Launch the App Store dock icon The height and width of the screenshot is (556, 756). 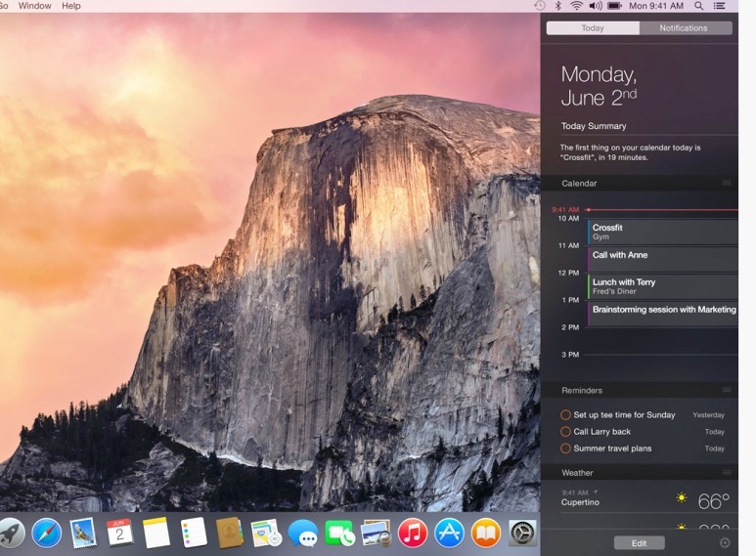(x=449, y=533)
